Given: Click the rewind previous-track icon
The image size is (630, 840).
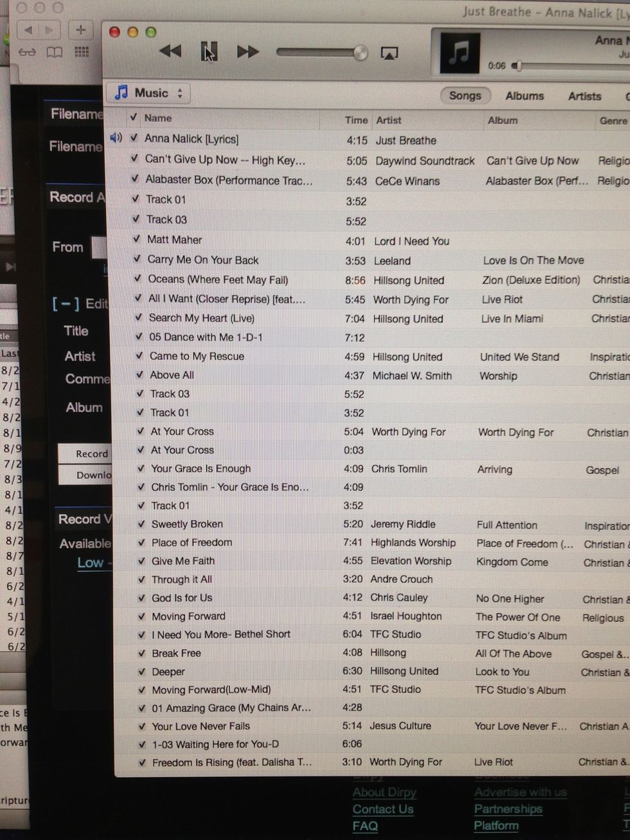Looking at the screenshot, I should pyautogui.click(x=170, y=51).
